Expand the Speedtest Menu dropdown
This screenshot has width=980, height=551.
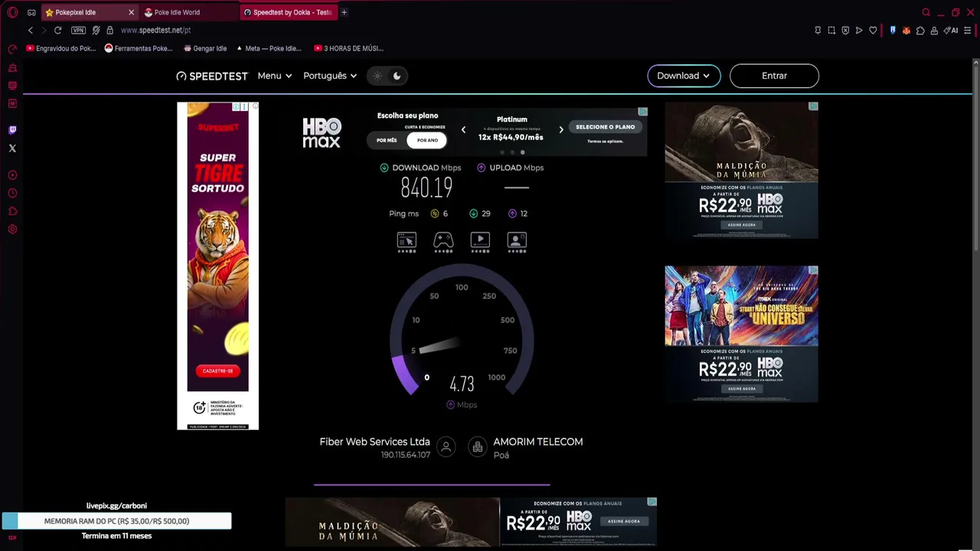(x=274, y=76)
